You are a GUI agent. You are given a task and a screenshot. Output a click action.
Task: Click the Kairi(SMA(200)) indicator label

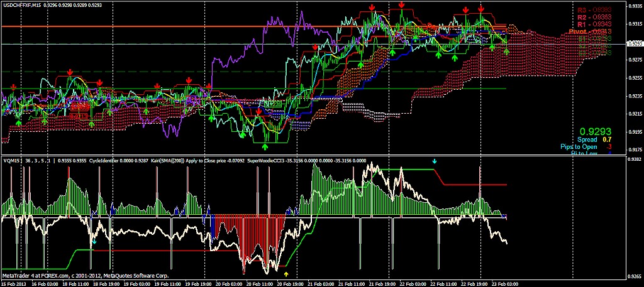[167, 161]
